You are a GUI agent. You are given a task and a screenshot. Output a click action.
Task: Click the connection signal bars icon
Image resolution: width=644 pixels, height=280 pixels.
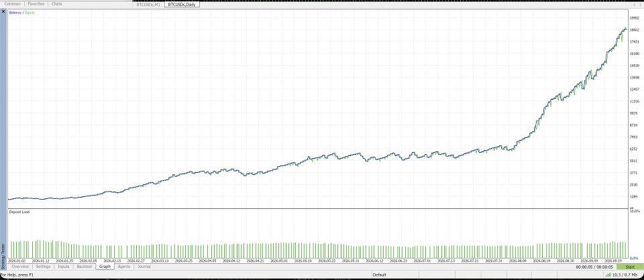click(x=608, y=275)
